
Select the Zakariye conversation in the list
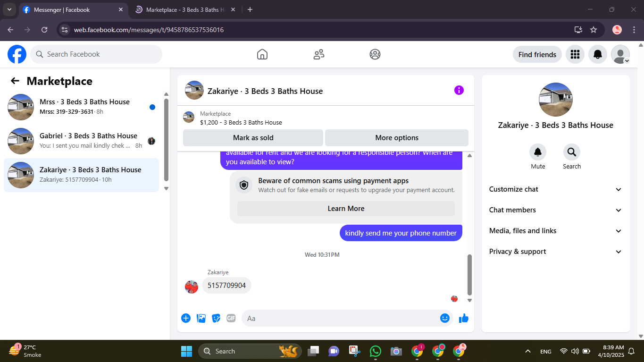tap(81, 175)
